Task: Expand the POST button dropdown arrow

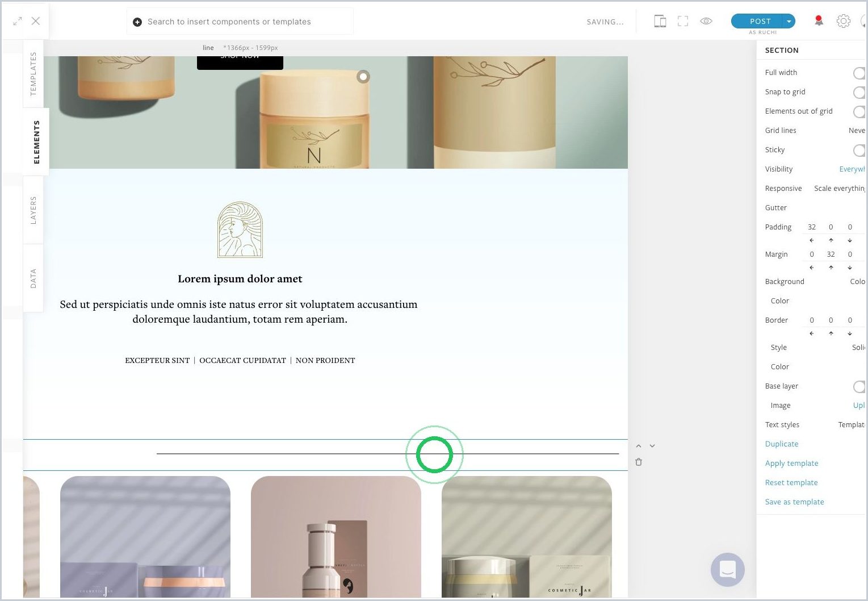Action: point(789,21)
